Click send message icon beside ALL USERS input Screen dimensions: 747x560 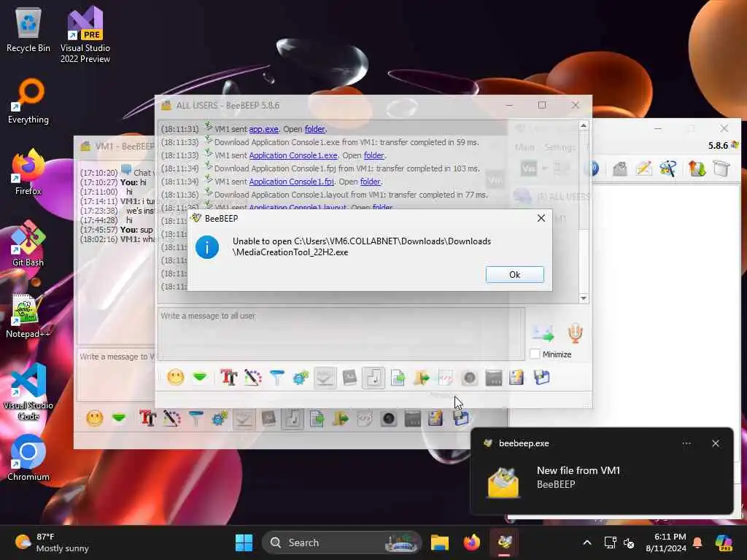[543, 333]
